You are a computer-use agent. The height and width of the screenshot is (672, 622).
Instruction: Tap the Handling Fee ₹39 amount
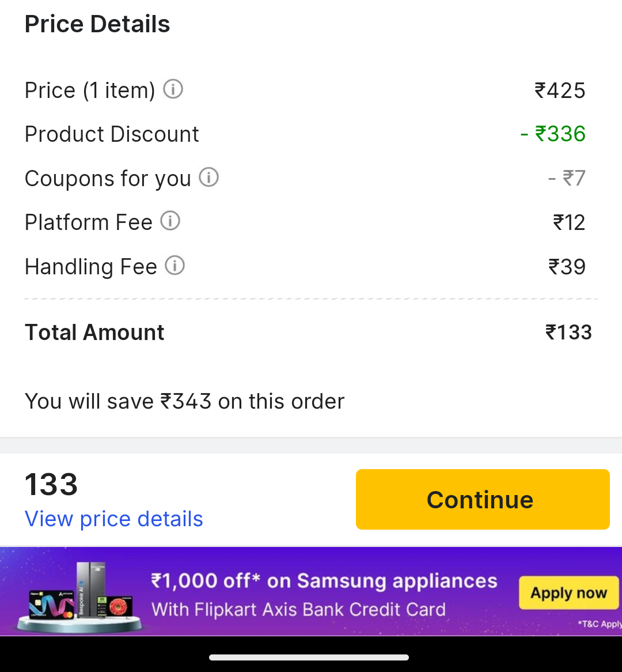[x=567, y=267]
